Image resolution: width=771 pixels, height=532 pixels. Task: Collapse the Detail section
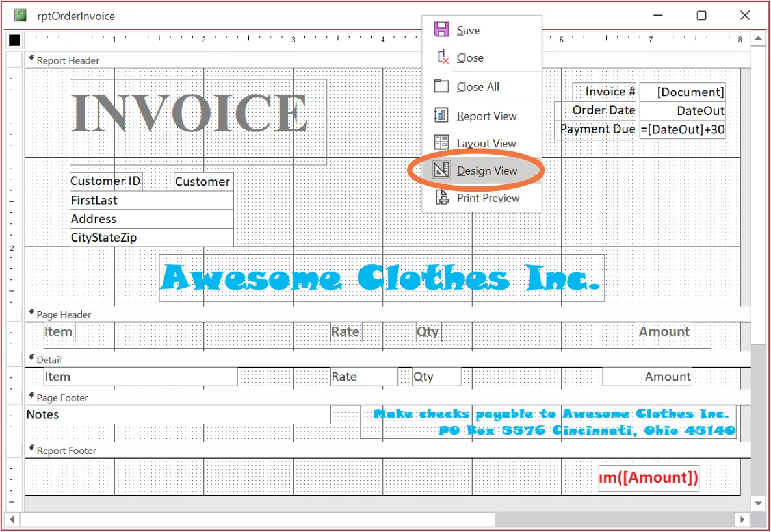(x=31, y=359)
